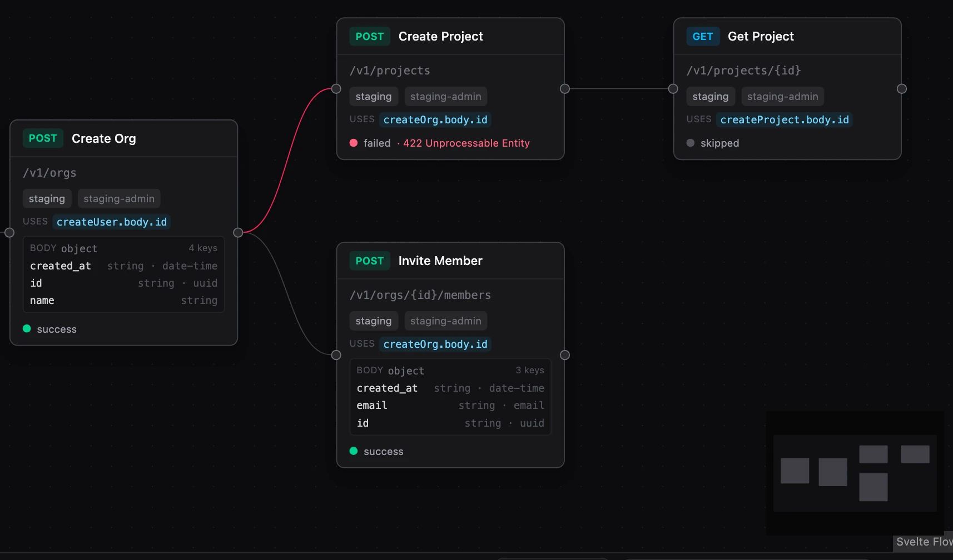Click the success status on Invite Member
The width and height of the screenshot is (953, 560).
(x=377, y=452)
